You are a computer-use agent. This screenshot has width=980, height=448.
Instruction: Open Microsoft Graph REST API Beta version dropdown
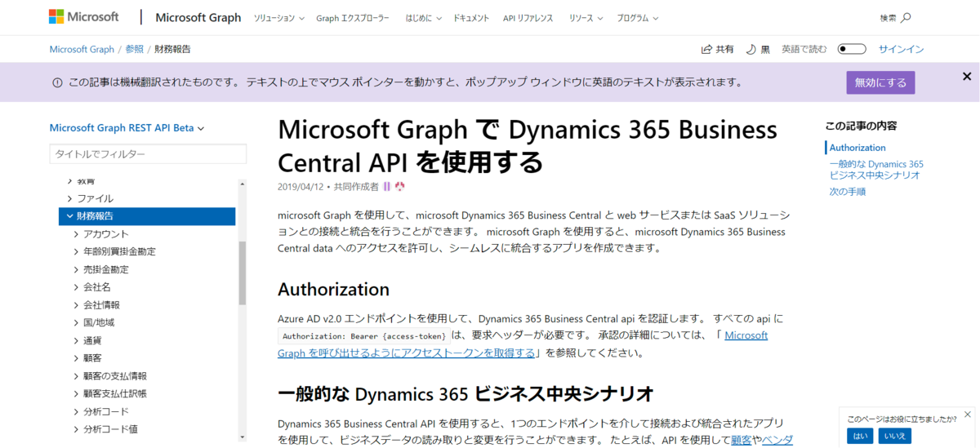pyautogui.click(x=127, y=128)
